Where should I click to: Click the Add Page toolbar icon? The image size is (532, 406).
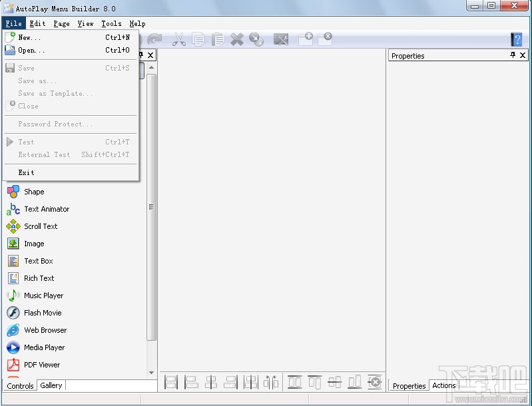click(306, 39)
